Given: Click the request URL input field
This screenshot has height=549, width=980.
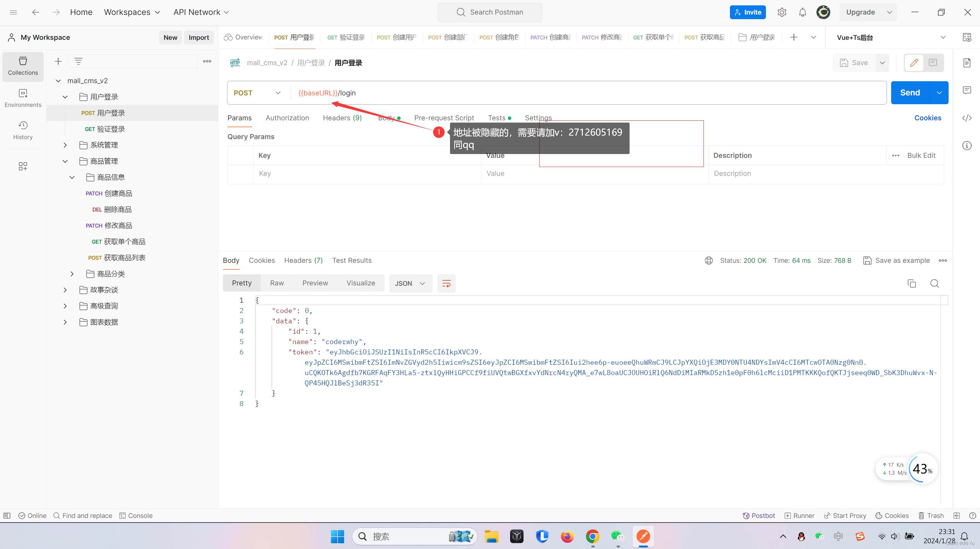Looking at the screenshot, I should click(x=574, y=93).
